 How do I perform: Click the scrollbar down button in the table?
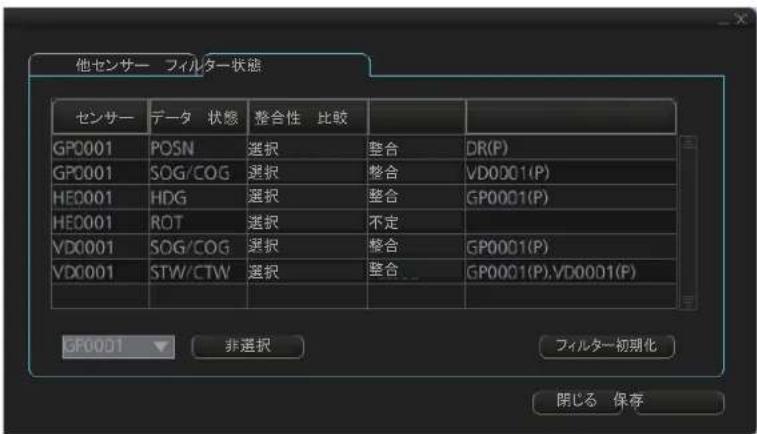(x=688, y=302)
